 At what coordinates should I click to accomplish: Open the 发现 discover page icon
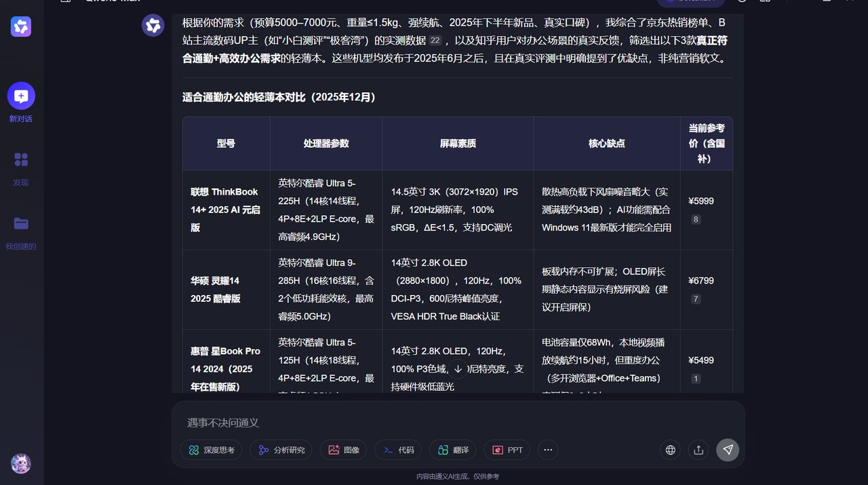[21, 160]
